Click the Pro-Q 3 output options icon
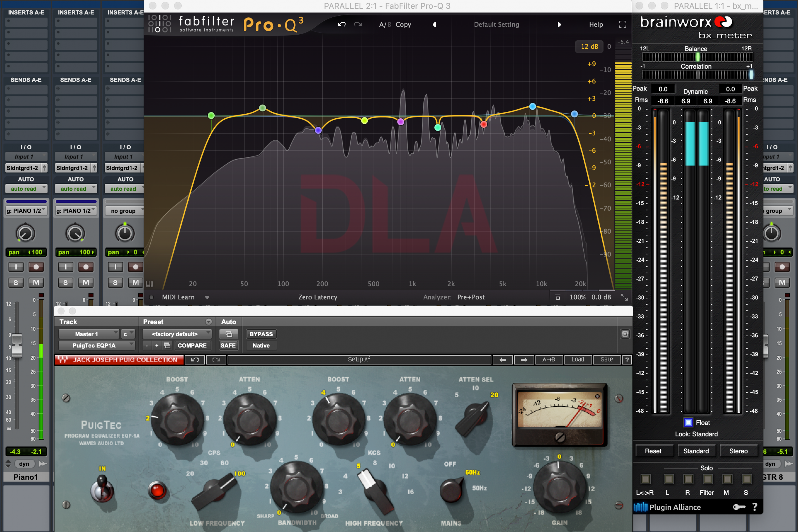The height and width of the screenshot is (532, 798). click(x=558, y=297)
